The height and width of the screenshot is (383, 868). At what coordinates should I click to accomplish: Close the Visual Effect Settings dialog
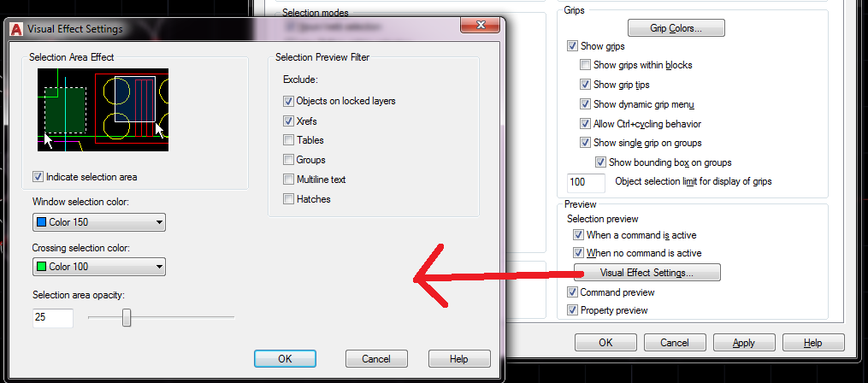(x=481, y=26)
